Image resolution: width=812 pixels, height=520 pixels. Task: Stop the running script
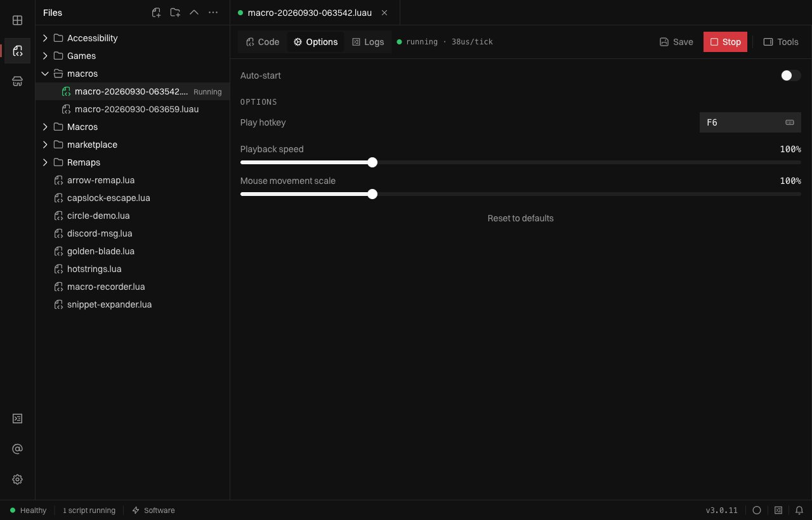(x=725, y=42)
